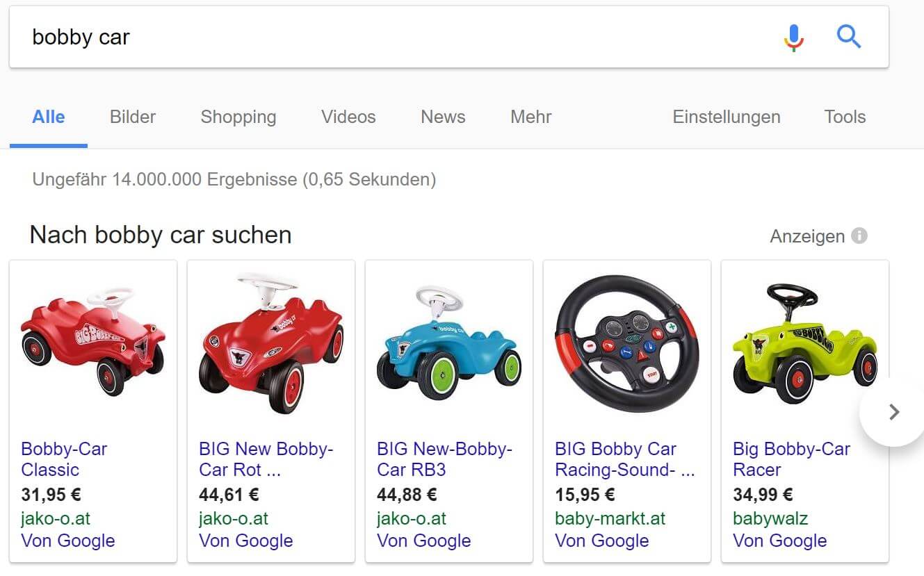Switch to the Bilder tab
The height and width of the screenshot is (576, 924).
click(x=133, y=117)
